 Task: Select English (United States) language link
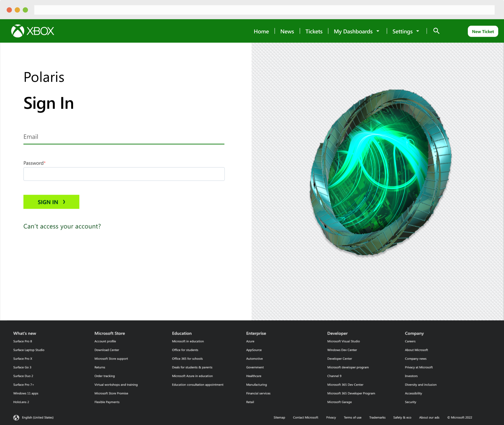[38, 418]
